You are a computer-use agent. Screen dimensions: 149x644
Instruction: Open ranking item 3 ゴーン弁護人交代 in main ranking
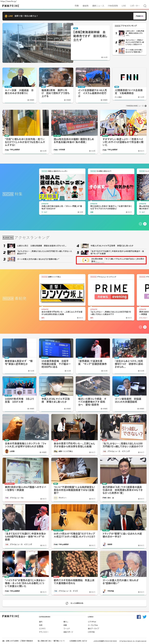(38, 259)
